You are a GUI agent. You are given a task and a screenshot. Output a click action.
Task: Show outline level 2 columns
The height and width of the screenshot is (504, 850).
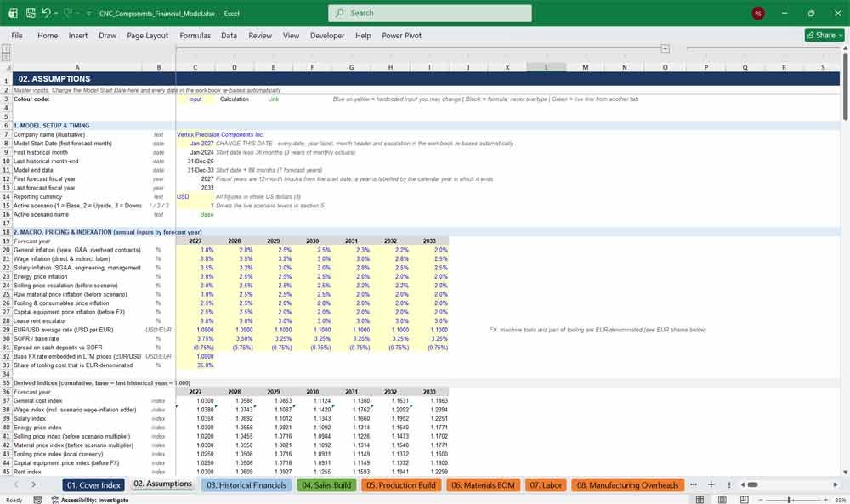click(x=5, y=57)
